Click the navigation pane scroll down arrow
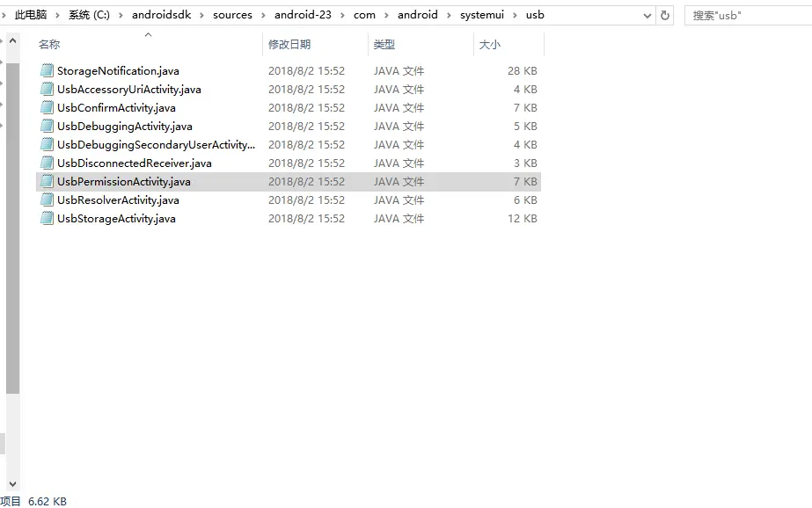The height and width of the screenshot is (508, 812). pos(13,483)
